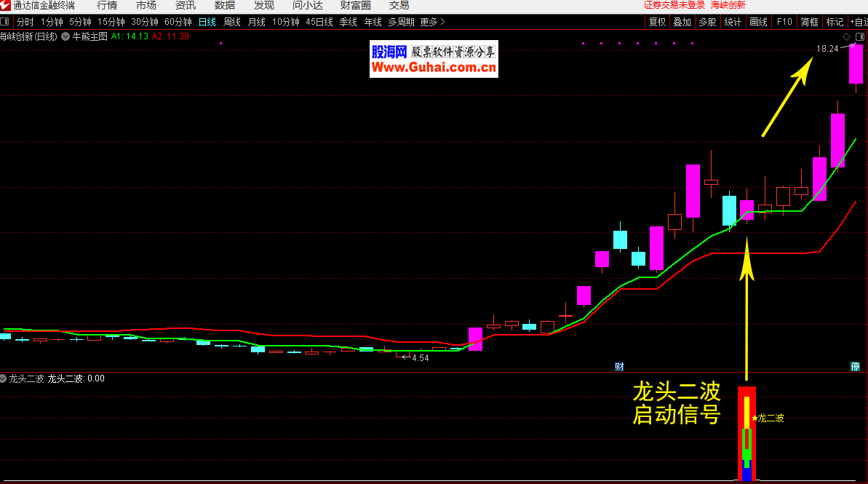Viewport: 868px width, 484px height.
Task: Open the 交易 menu
Action: point(399,6)
